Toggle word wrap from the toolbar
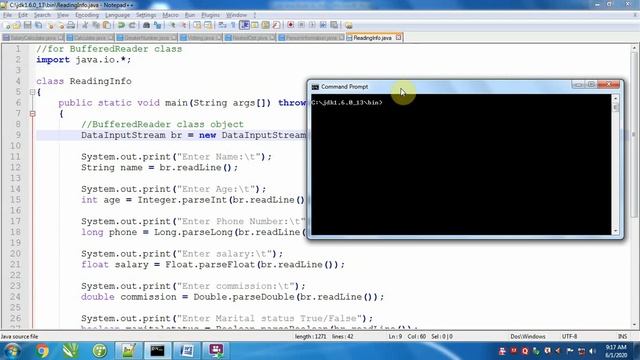640x360 pixels. 222,25
